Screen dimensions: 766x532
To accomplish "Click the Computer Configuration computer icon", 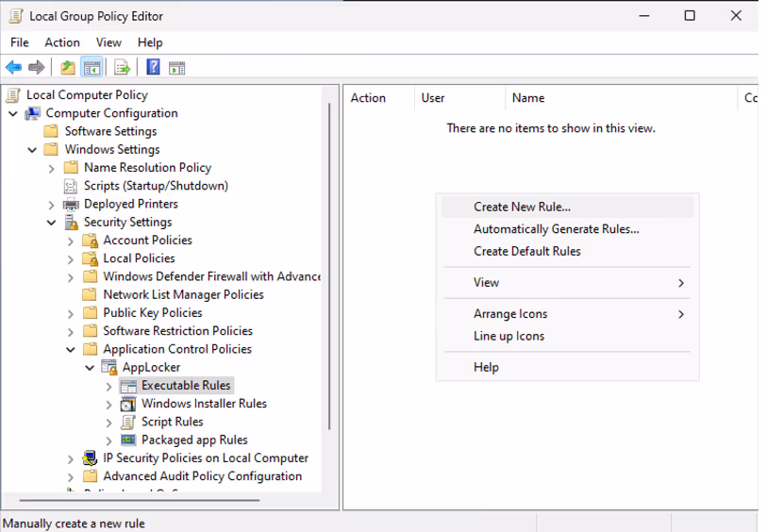I will click(x=33, y=113).
